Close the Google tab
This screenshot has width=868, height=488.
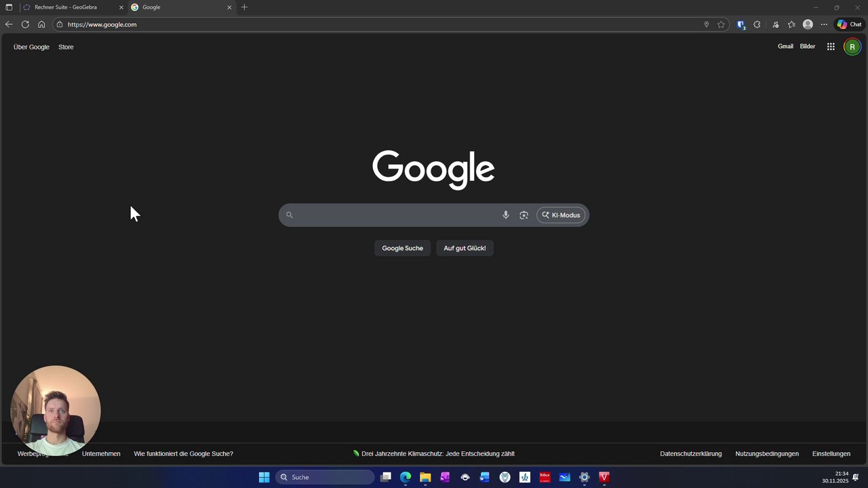point(229,7)
